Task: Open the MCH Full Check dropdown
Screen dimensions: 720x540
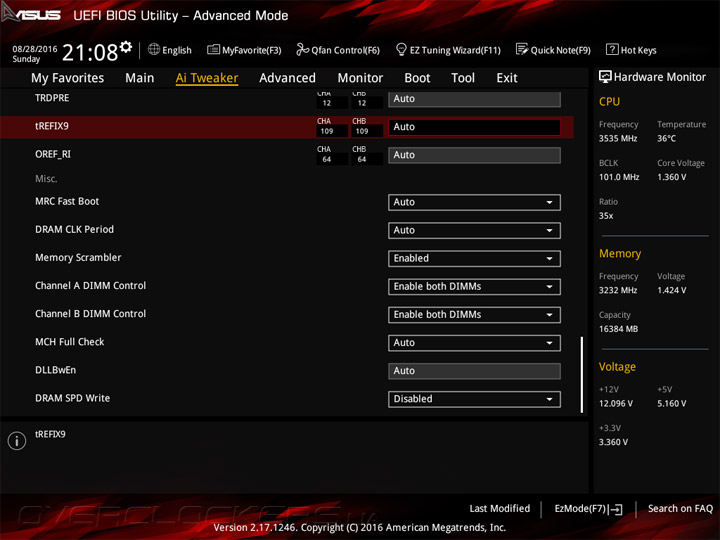Action: [474, 343]
